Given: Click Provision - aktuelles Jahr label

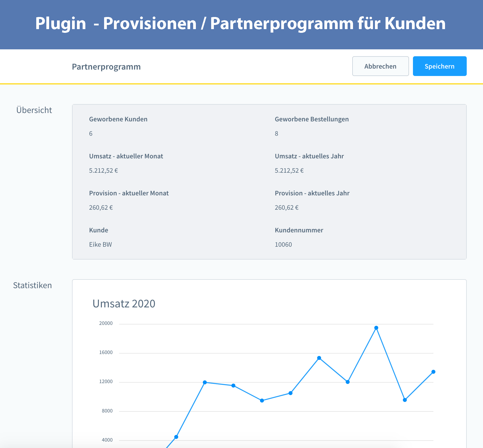Looking at the screenshot, I should click(x=312, y=193).
